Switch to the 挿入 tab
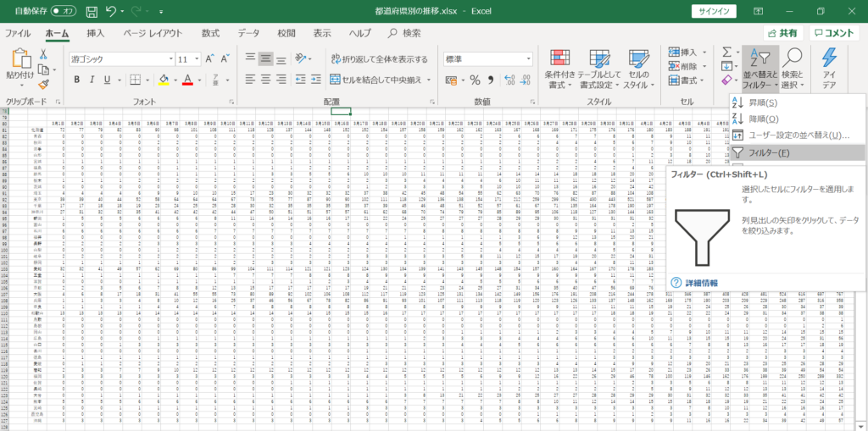 point(95,33)
